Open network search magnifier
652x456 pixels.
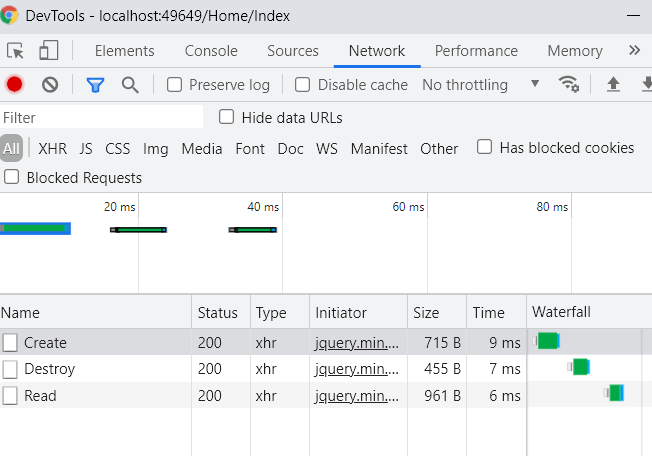pos(130,85)
